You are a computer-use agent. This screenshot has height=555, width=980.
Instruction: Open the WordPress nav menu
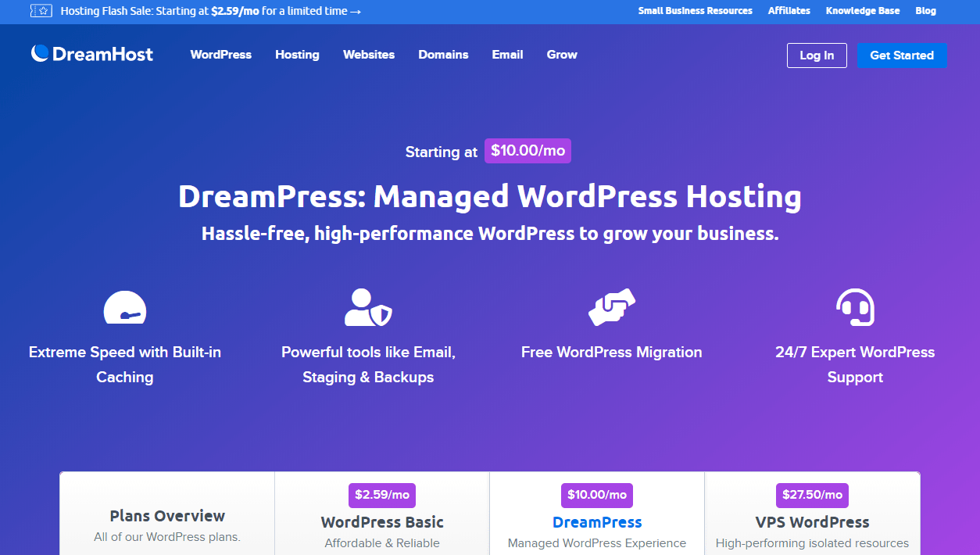click(221, 55)
